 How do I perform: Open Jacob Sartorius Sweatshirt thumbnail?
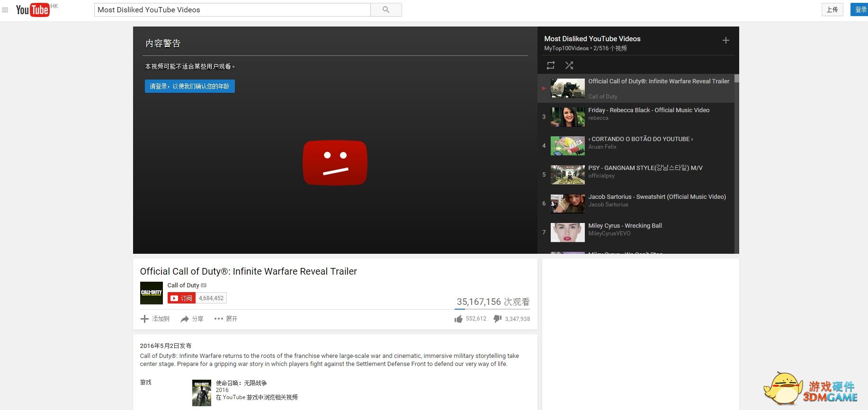(x=568, y=204)
